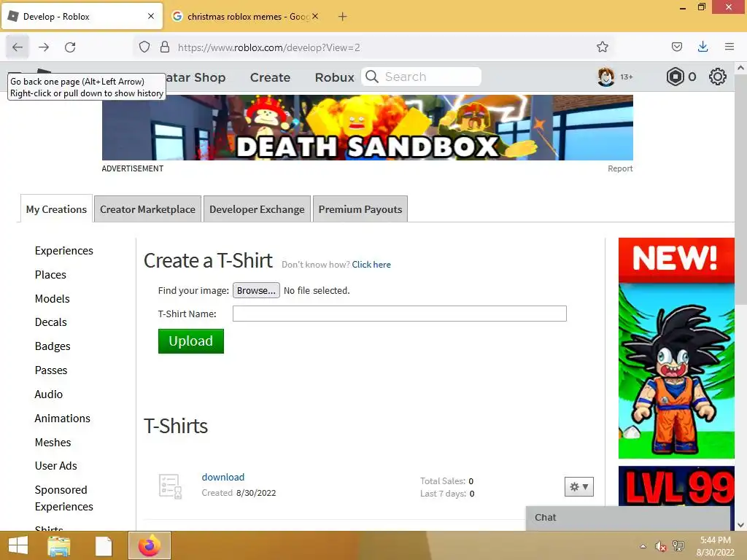Open a new browser tab
Screen dimensions: 747x560
coord(343,17)
